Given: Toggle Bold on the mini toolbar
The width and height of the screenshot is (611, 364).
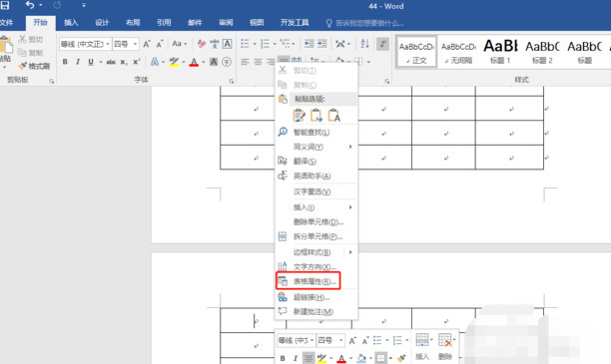Looking at the screenshot, I should 283,358.
